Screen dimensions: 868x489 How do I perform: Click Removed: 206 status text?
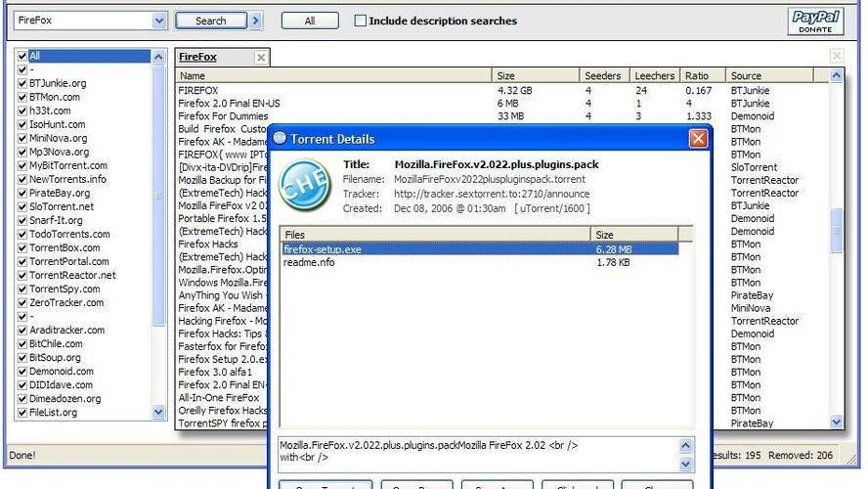801,455
